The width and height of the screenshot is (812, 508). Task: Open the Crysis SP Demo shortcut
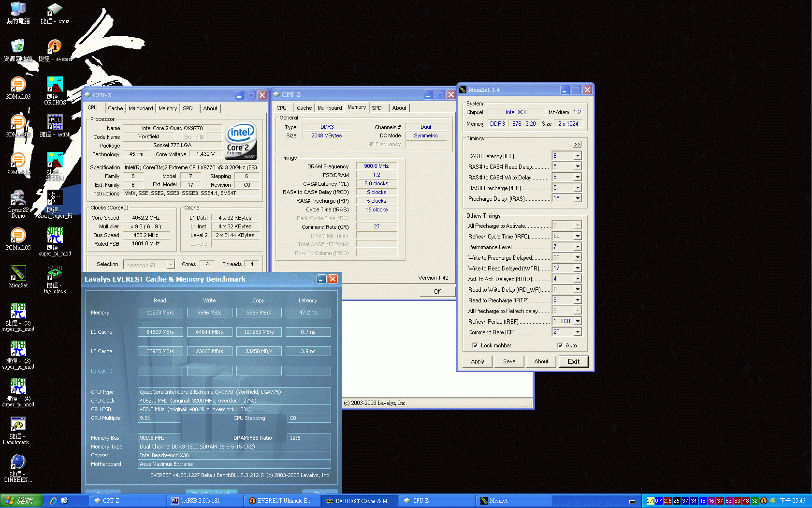click(18, 198)
